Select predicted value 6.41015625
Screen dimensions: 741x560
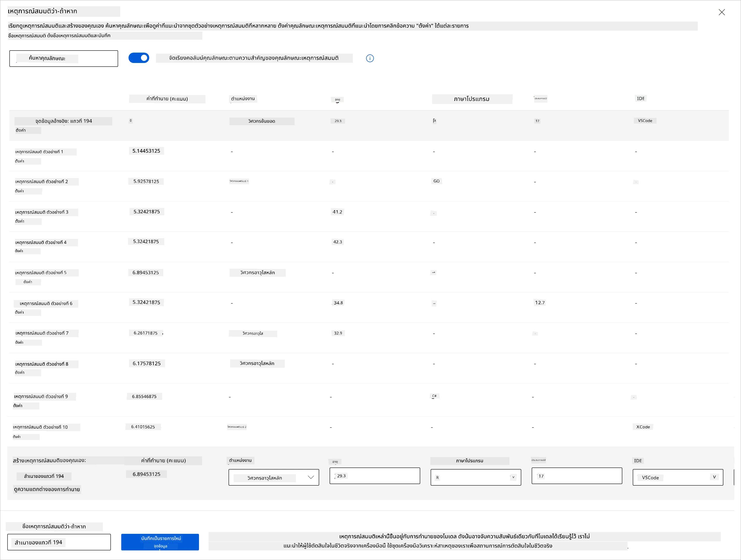click(x=143, y=427)
